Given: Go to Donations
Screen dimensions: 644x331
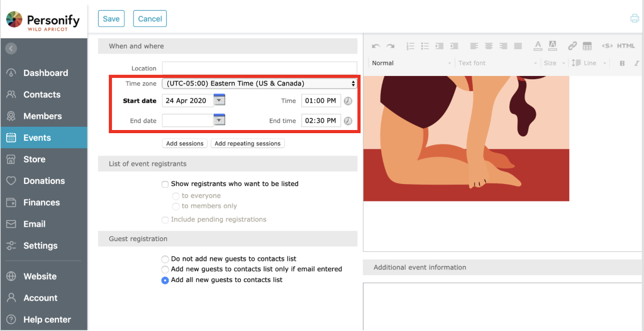Looking at the screenshot, I should point(43,181).
